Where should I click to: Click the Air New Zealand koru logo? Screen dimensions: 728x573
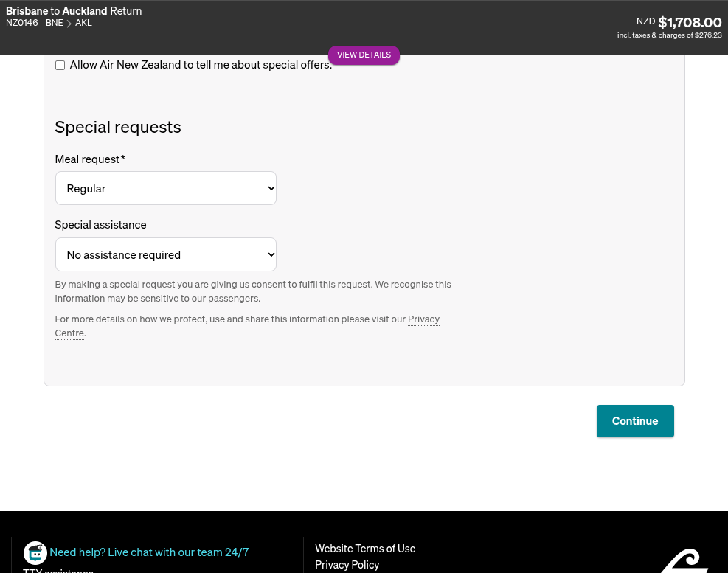pyautogui.click(x=684, y=561)
